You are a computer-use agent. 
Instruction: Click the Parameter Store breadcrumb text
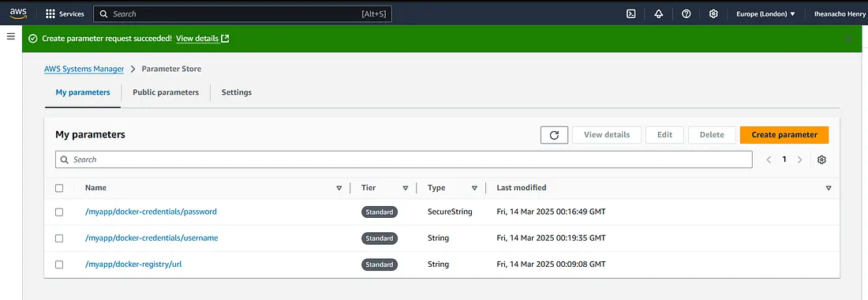pos(171,69)
